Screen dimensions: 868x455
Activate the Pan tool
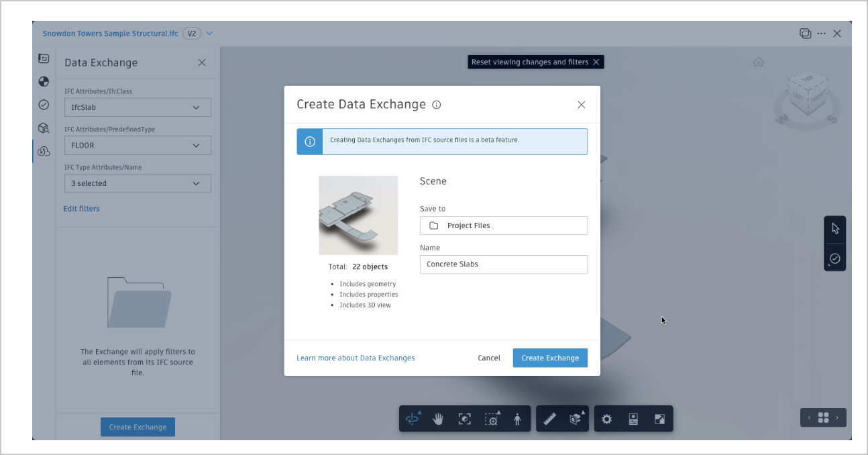click(x=437, y=418)
